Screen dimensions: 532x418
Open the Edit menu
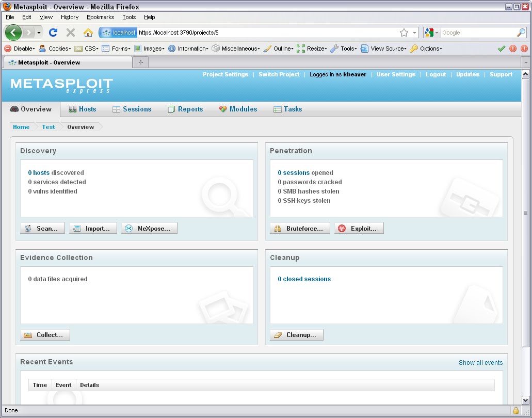pos(26,17)
